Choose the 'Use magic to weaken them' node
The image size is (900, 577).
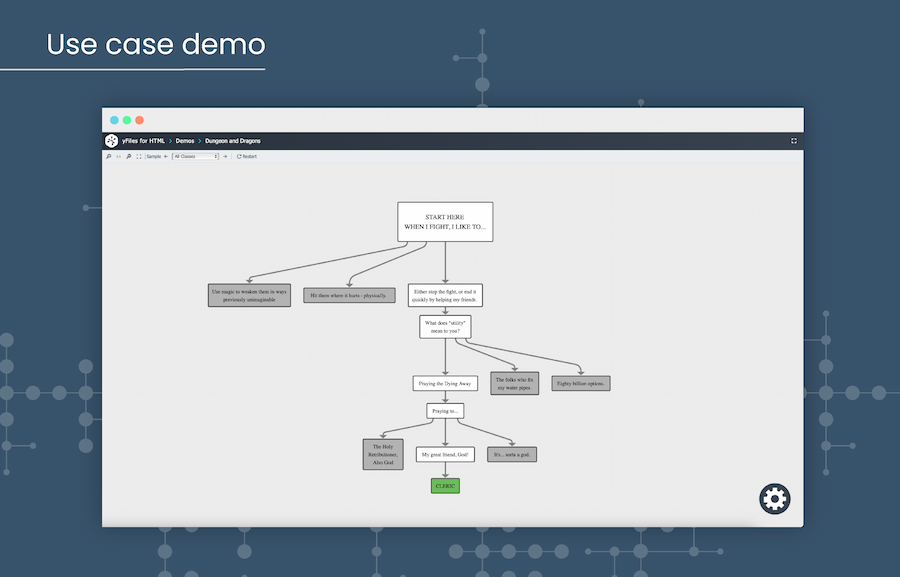point(249,295)
